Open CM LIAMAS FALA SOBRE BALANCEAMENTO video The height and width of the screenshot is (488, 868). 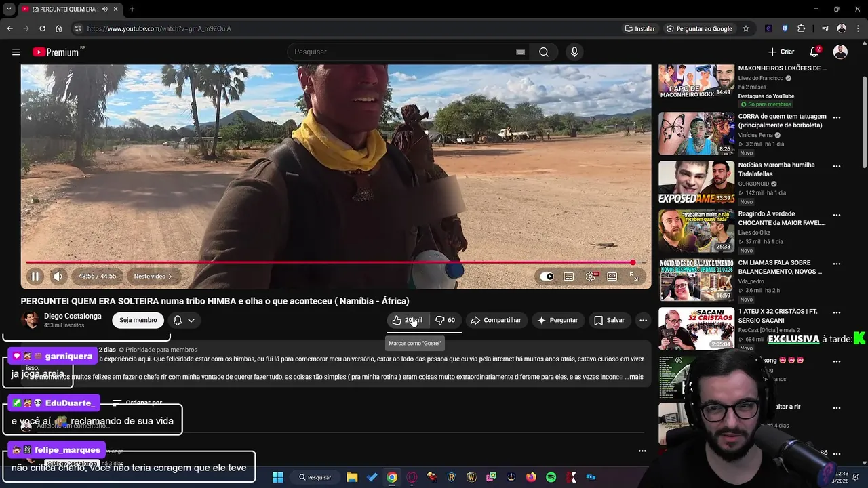tap(696, 281)
